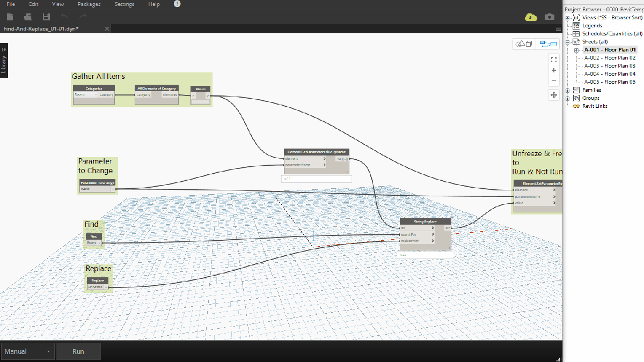
Task: Click the Open file icon
Action: click(x=27, y=17)
